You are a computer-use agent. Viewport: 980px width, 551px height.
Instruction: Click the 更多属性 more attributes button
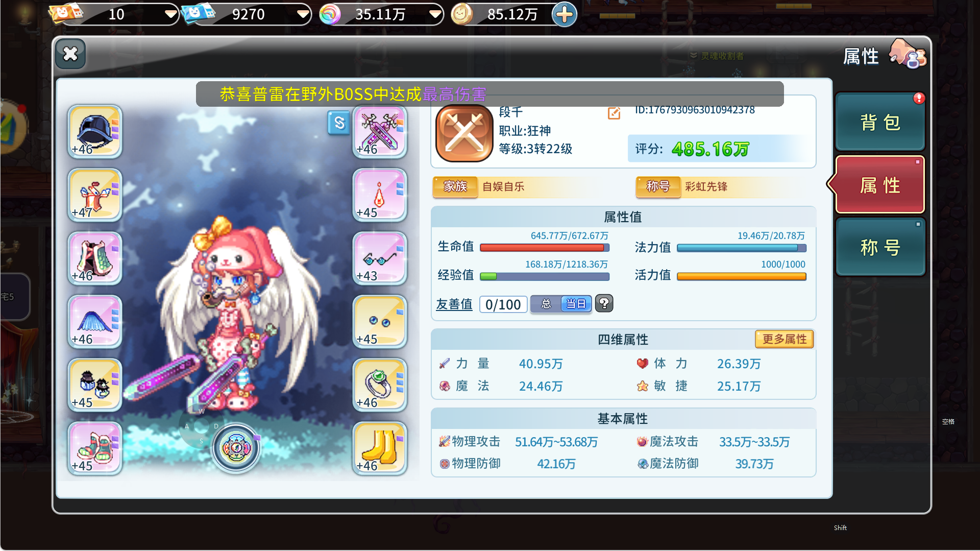[785, 339]
